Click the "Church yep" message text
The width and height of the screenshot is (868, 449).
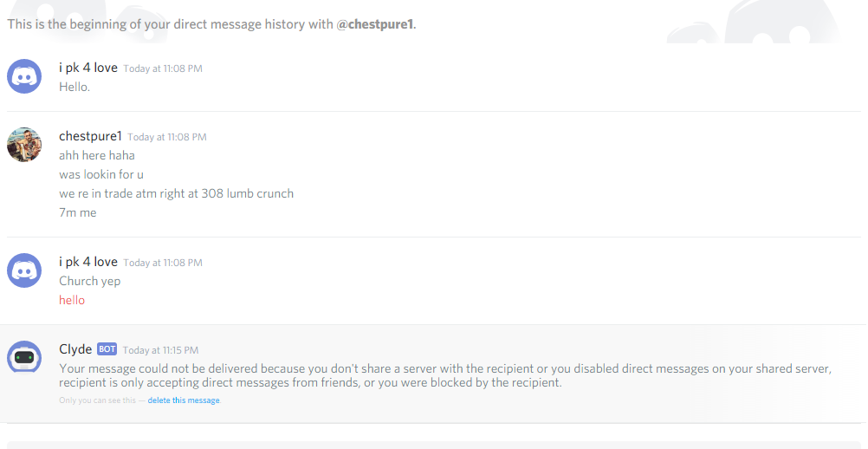tap(89, 281)
